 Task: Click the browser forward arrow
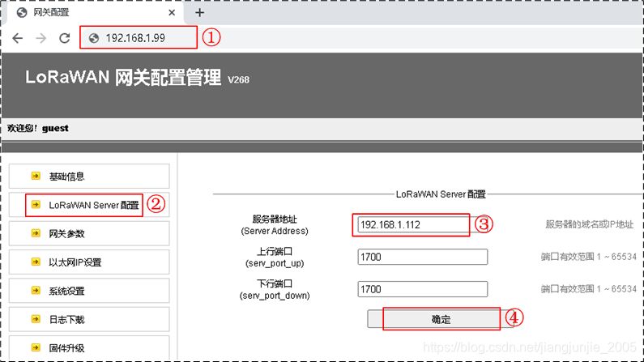pyautogui.click(x=41, y=38)
